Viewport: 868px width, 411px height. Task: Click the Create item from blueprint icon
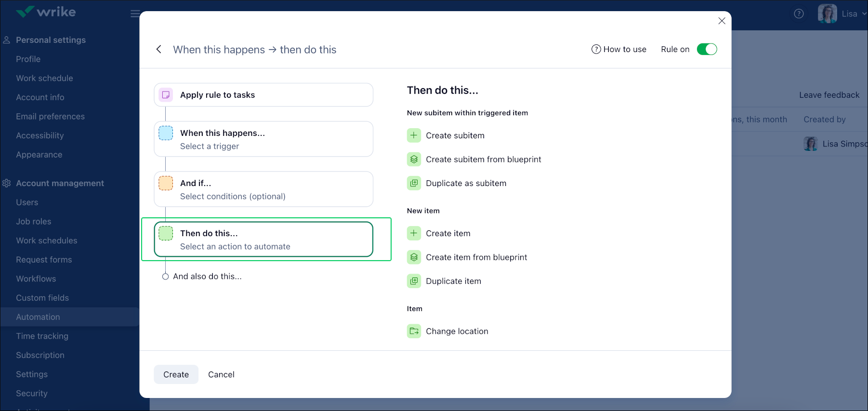pos(414,257)
